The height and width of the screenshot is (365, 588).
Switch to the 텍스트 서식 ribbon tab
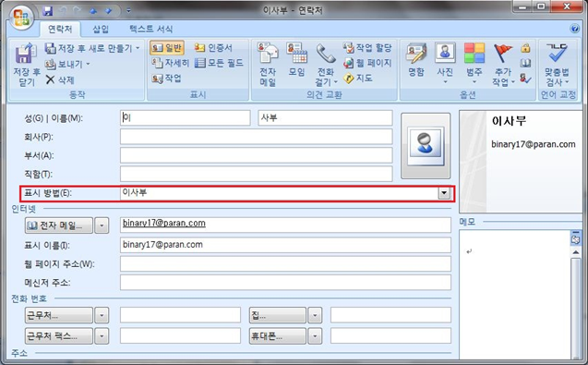(150, 29)
